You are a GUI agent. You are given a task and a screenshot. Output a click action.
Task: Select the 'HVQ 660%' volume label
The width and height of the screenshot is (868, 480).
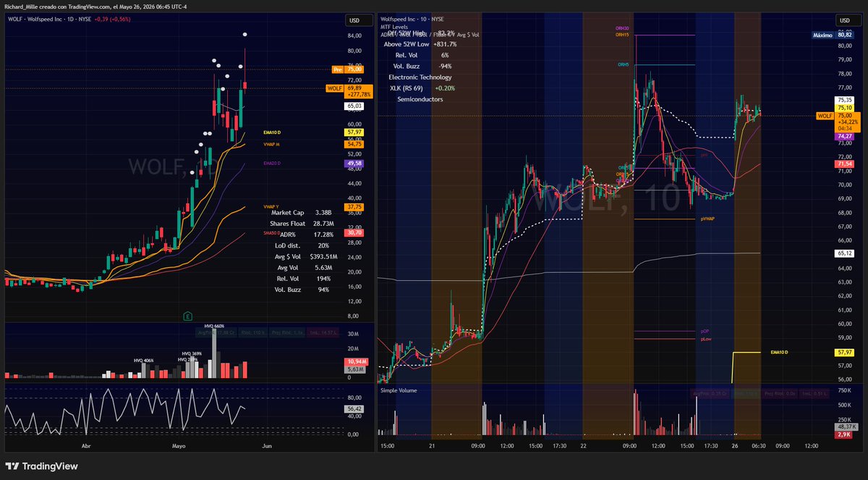215,326
